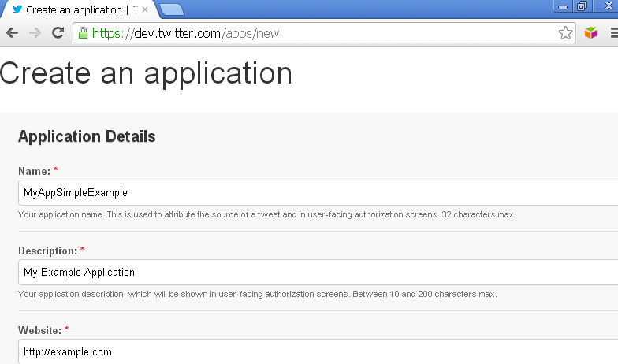Open the Chrome hamburger menu
The width and height of the screenshot is (618, 364).
click(x=612, y=33)
